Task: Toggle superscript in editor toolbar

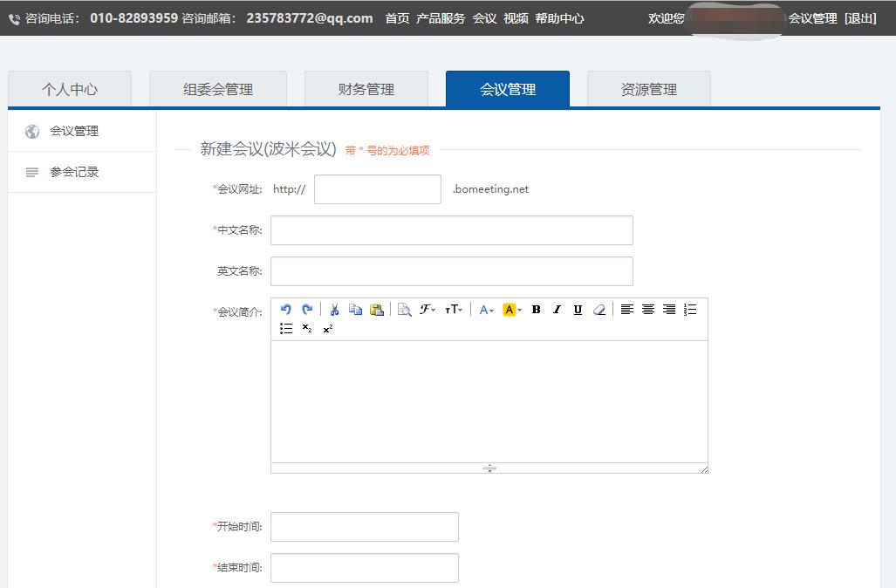Action: 327,329
